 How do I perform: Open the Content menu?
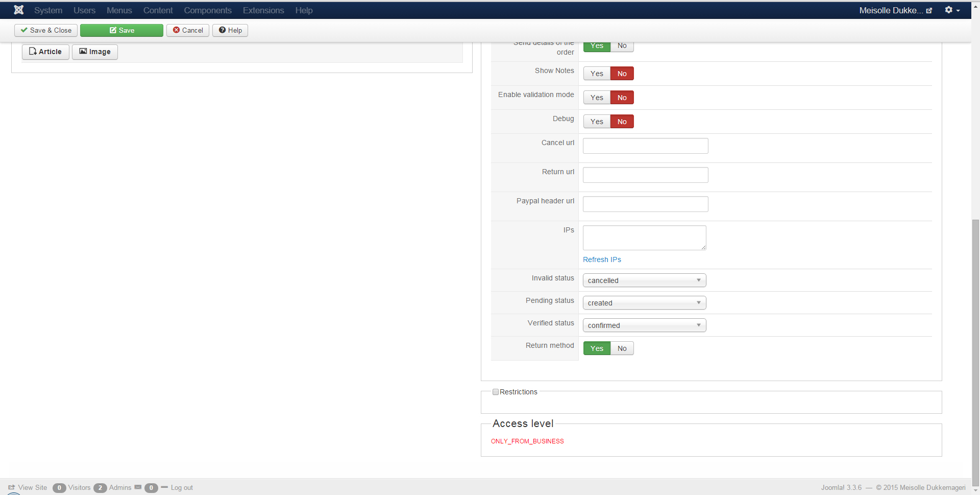click(158, 10)
